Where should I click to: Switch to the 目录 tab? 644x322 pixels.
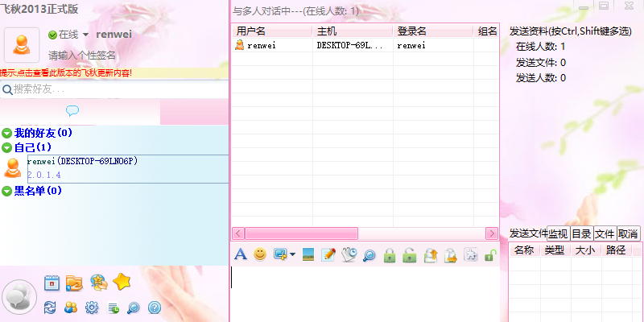[581, 233]
